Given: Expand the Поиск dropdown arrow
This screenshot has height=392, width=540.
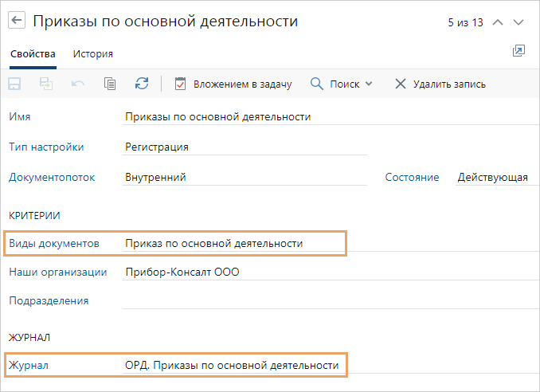Looking at the screenshot, I should point(369,84).
